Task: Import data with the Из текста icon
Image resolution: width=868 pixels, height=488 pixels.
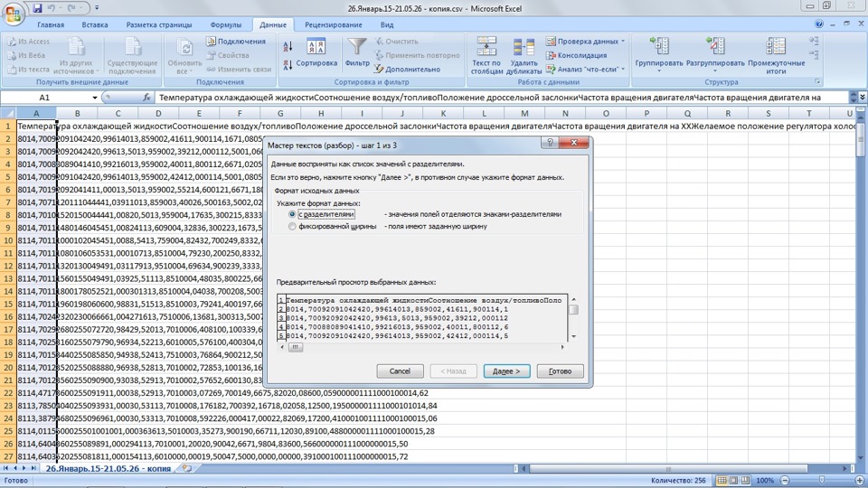Action: click(29, 70)
